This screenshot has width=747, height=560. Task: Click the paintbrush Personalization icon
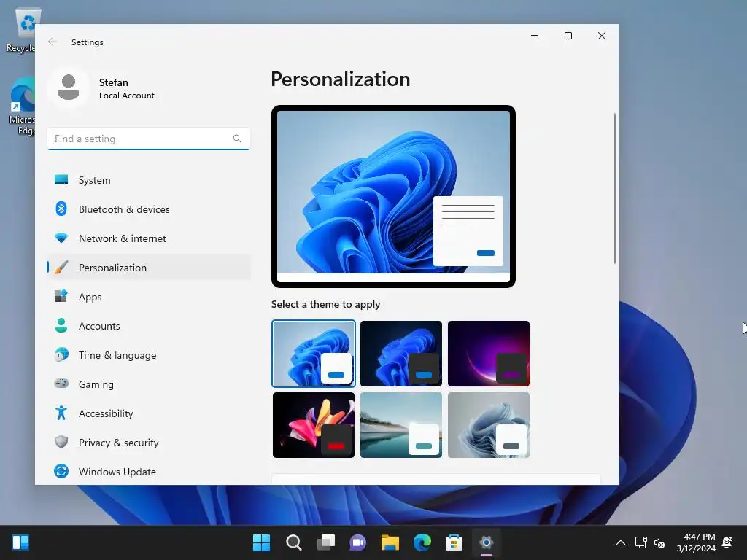click(x=61, y=267)
